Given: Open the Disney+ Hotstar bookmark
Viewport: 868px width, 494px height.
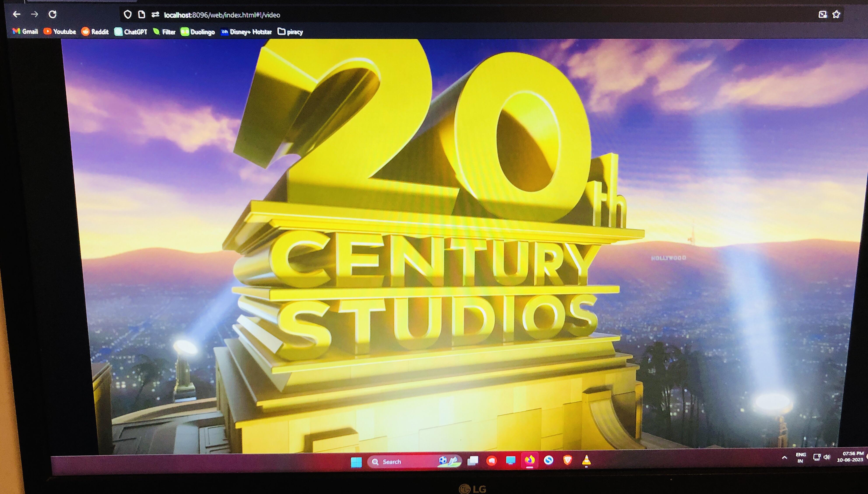Looking at the screenshot, I should pyautogui.click(x=246, y=32).
